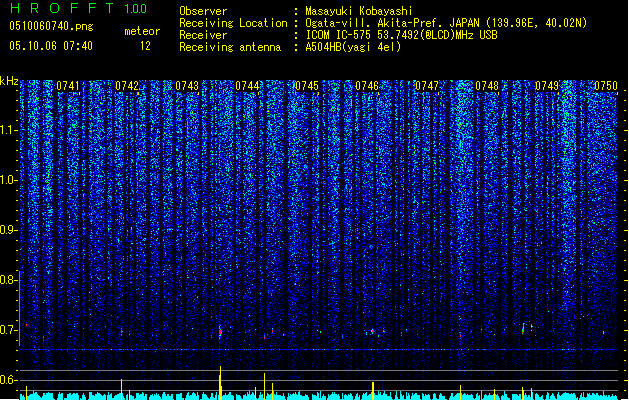The image size is (629, 400).
Task: Click the 1.1 kHz axis label
Action: click(9, 130)
